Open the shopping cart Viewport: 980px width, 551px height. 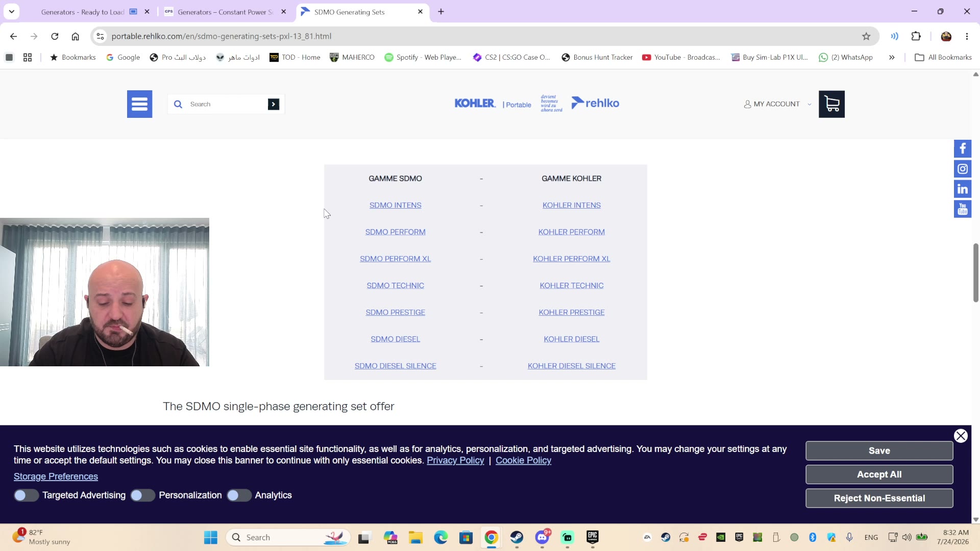tap(831, 104)
